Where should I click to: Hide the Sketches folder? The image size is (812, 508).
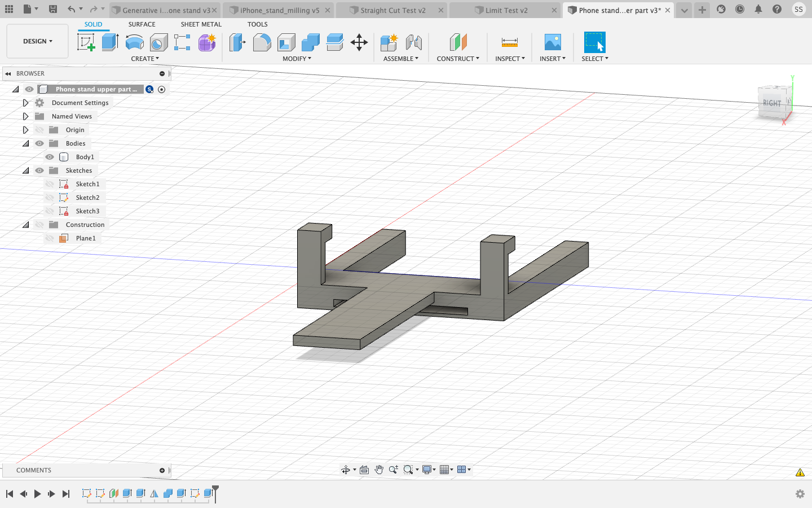click(x=39, y=170)
